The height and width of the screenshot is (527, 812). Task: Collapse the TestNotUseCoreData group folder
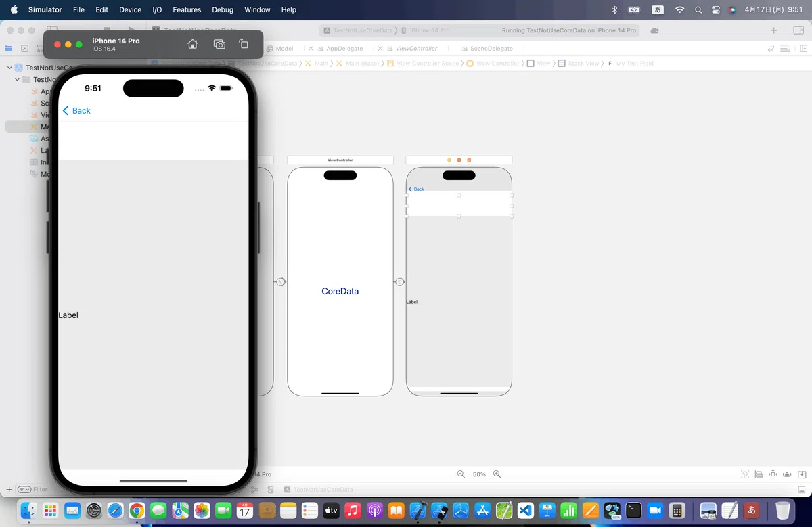pos(17,79)
